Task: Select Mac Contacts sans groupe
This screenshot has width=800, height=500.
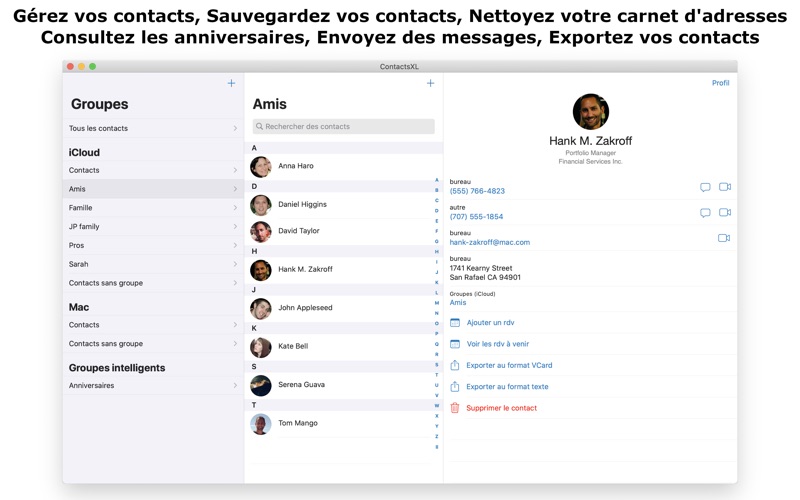Action: pyautogui.click(x=153, y=344)
